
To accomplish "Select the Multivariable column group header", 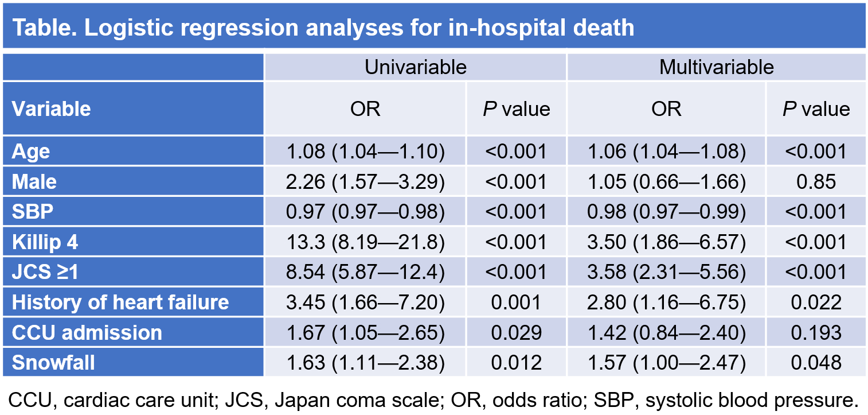I will tap(716, 67).
